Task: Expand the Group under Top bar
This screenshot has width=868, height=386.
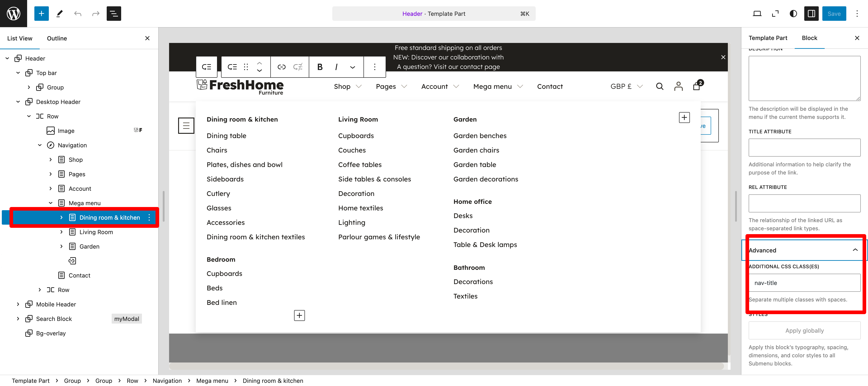Action: coord(29,87)
